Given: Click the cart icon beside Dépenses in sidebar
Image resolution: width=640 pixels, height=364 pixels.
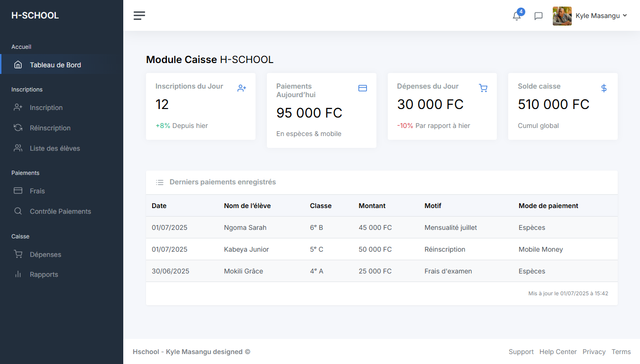Looking at the screenshot, I should coord(18,255).
